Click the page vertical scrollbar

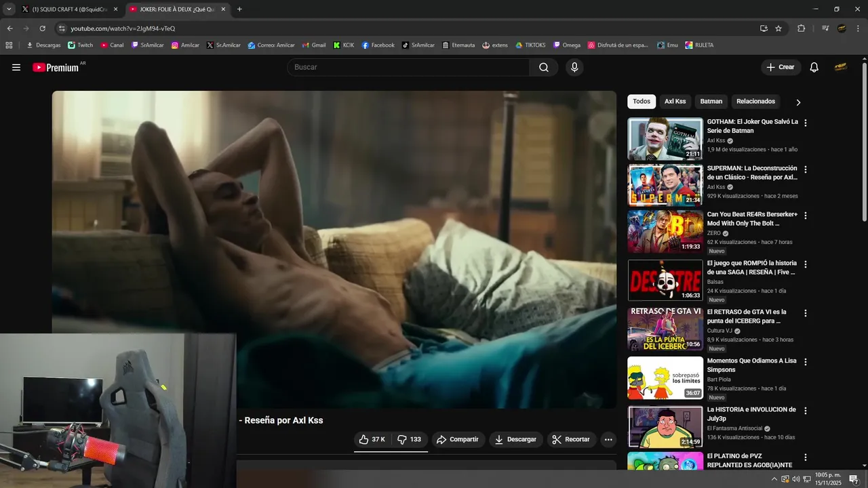tap(864, 142)
